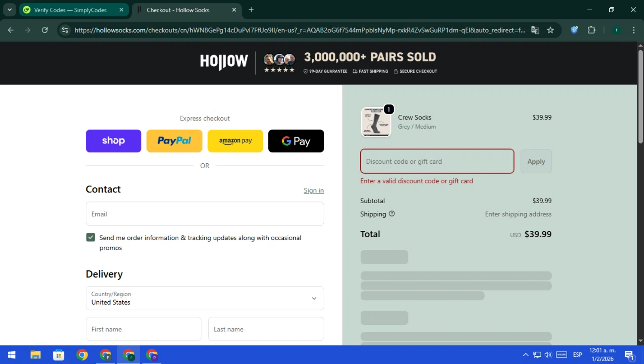Open the Chrome three-dot menu
Screen dimensions: 644x364
(x=634, y=30)
